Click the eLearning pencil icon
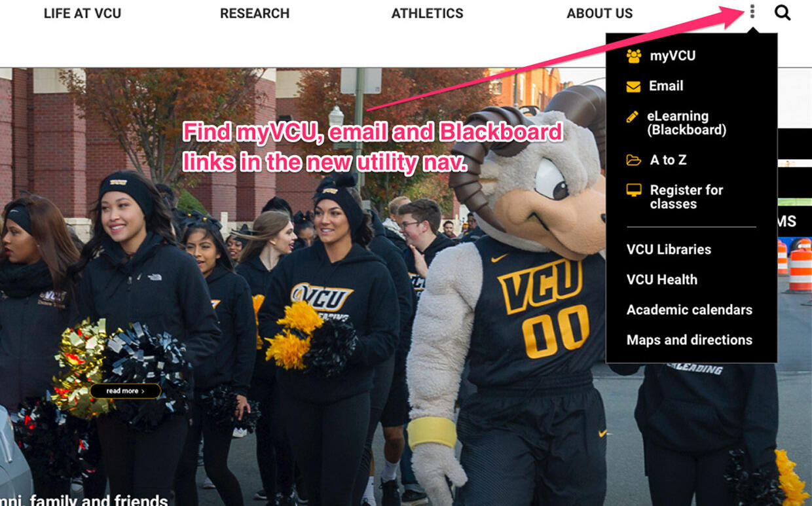This screenshot has width=812, height=506. pos(632,117)
